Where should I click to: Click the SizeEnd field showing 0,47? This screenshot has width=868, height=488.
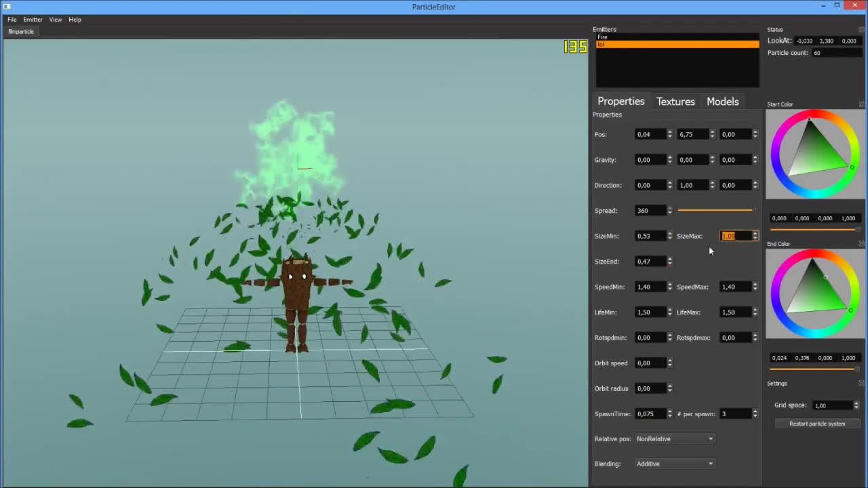650,262
